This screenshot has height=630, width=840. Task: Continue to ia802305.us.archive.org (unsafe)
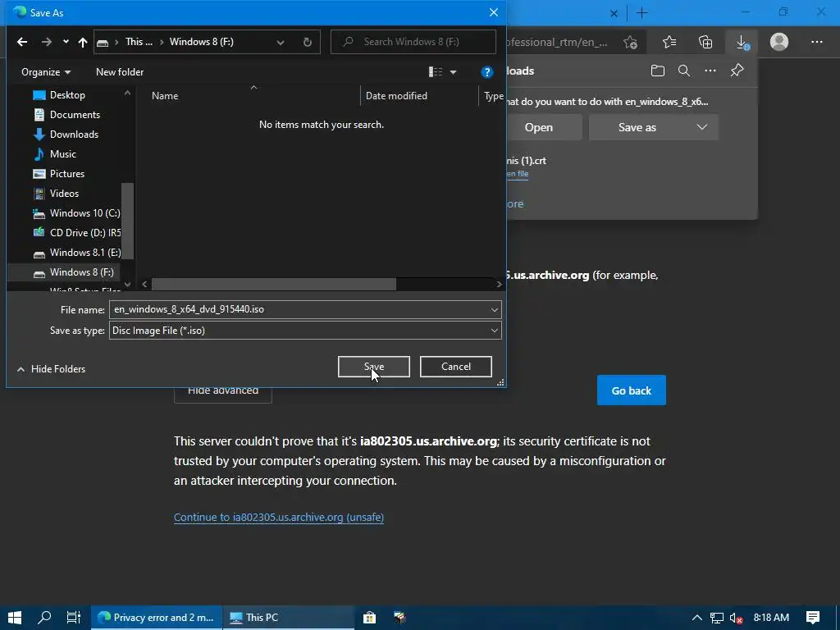click(x=279, y=518)
